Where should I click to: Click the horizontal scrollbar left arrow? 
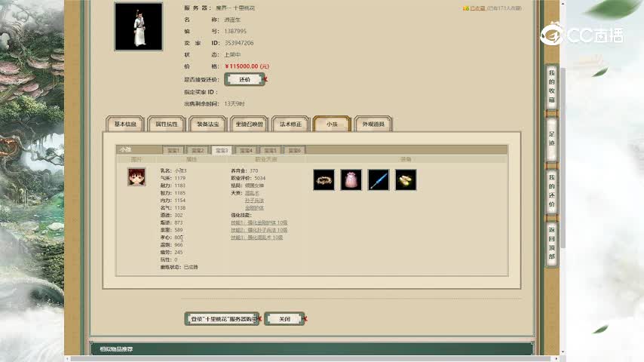pyautogui.click(x=68, y=359)
